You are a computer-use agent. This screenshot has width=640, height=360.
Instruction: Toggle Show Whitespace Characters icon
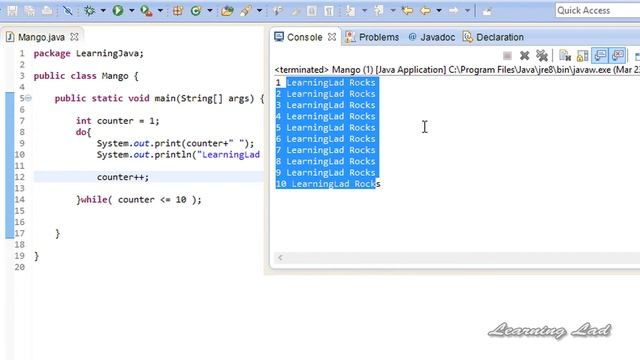click(329, 11)
